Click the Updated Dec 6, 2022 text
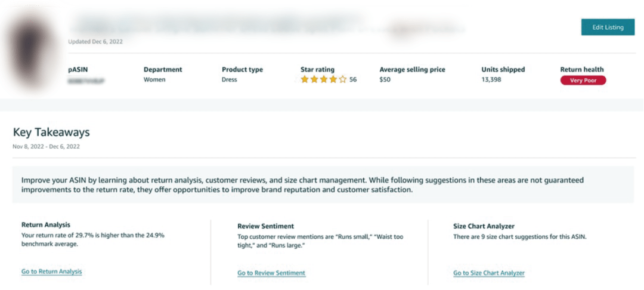This screenshot has width=644, height=290. tap(95, 42)
